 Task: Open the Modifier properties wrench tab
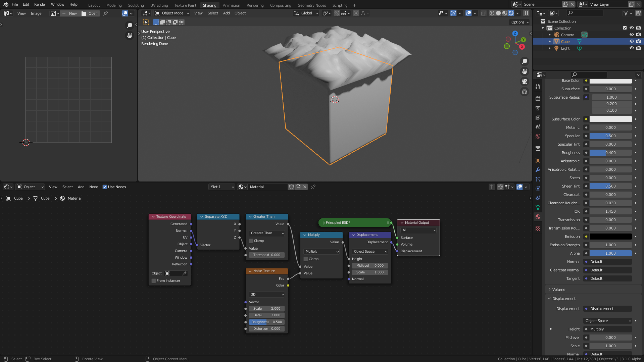(x=538, y=170)
